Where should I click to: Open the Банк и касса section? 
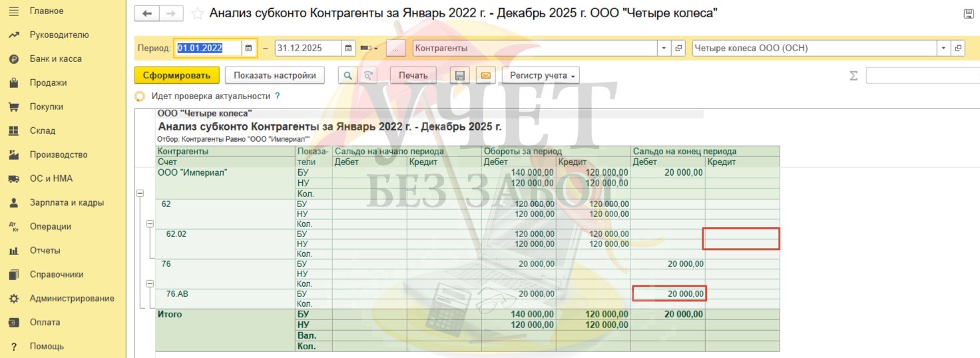55,59
